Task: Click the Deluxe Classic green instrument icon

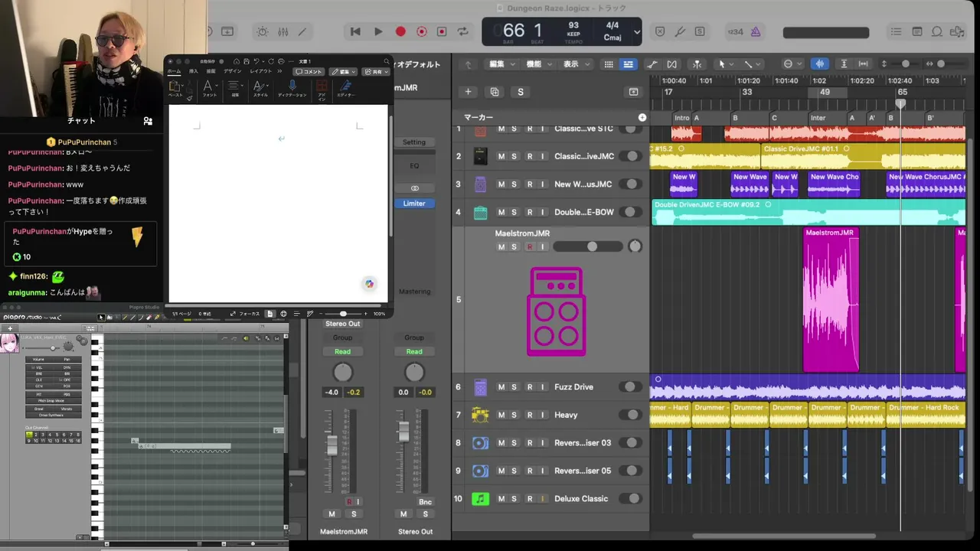Action: coord(480,499)
